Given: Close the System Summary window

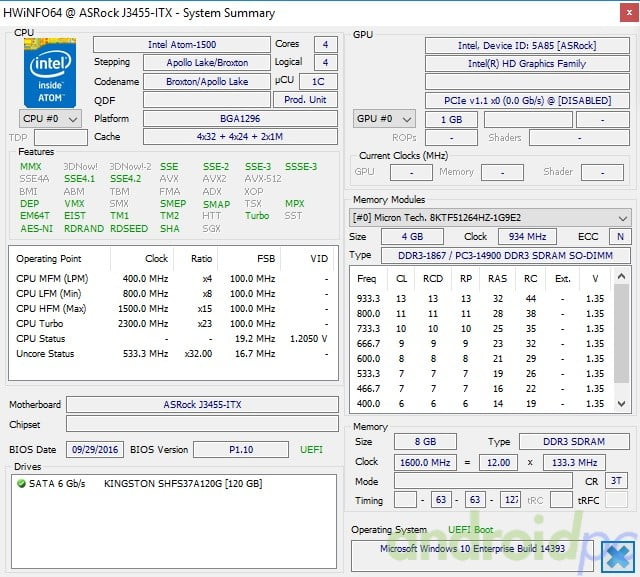Looking at the screenshot, I should (629, 13).
